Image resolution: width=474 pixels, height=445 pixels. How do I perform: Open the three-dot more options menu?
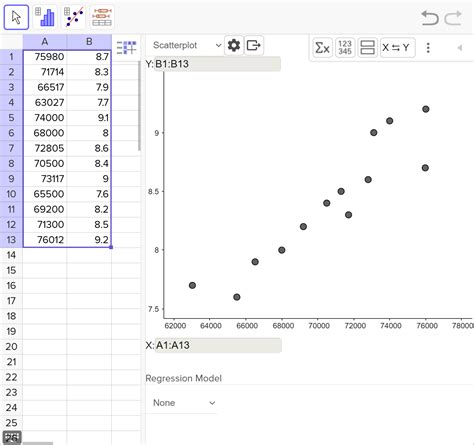pyautogui.click(x=428, y=48)
